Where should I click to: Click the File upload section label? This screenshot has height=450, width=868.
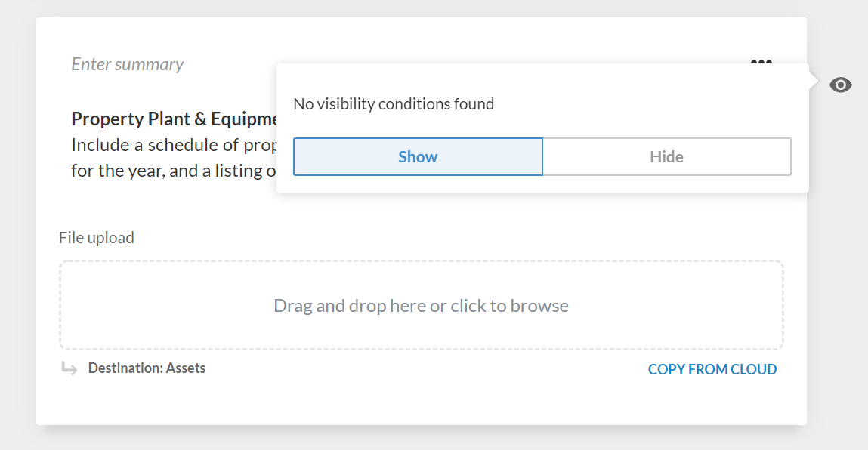(x=96, y=237)
